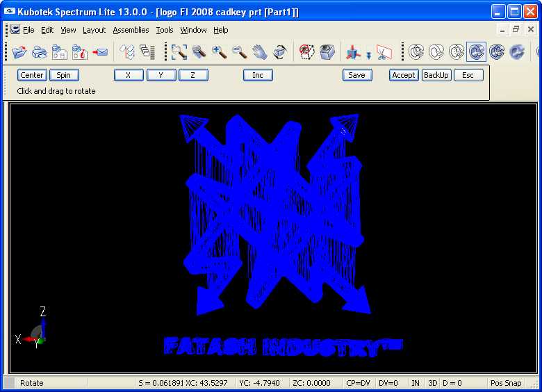This screenshot has height=392, width=542.
Task: Open the Layout menu
Action: [94, 30]
